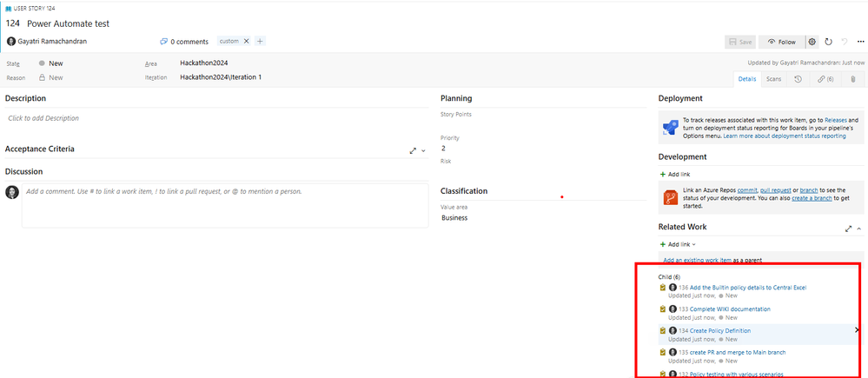Click the User Story book icon
The height and width of the screenshot is (378, 868).
pos(9,9)
